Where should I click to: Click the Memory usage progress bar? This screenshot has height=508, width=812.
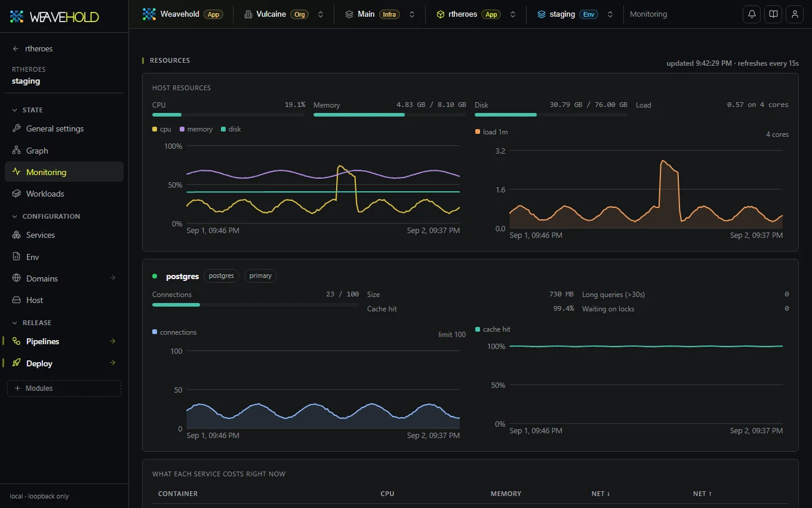click(390, 114)
